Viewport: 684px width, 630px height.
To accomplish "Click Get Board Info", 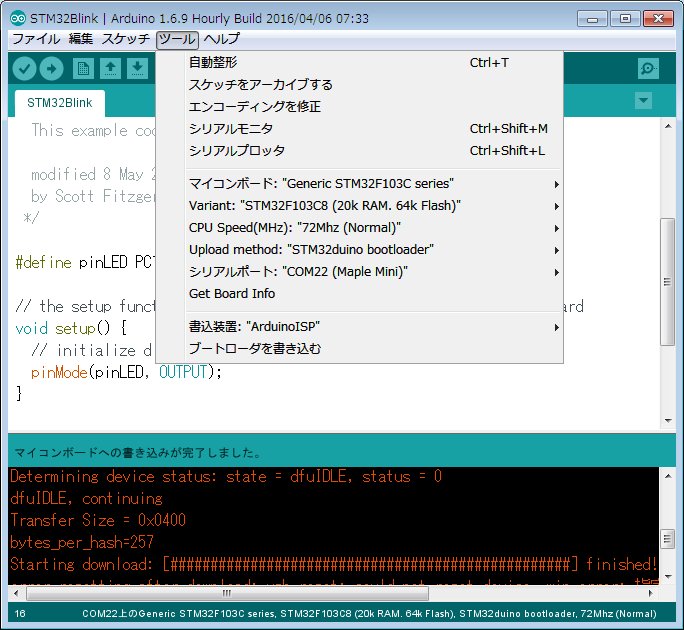I will [360, 294].
